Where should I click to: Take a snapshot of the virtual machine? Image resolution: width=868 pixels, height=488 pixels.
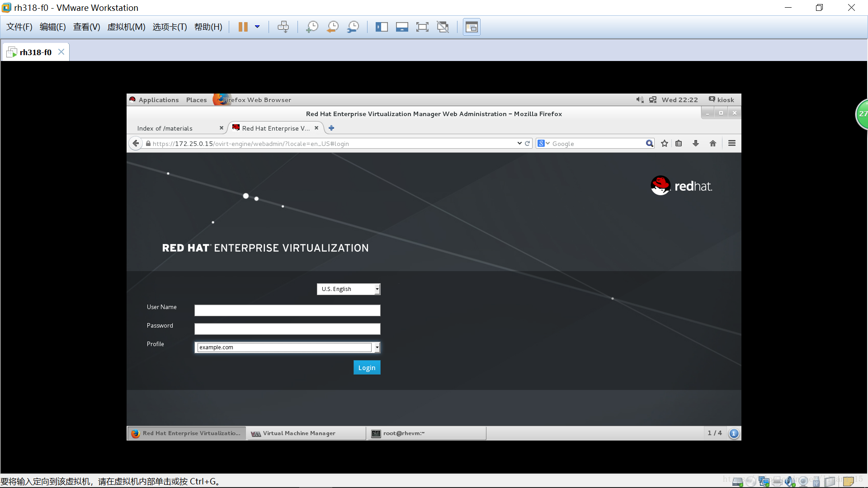point(312,27)
